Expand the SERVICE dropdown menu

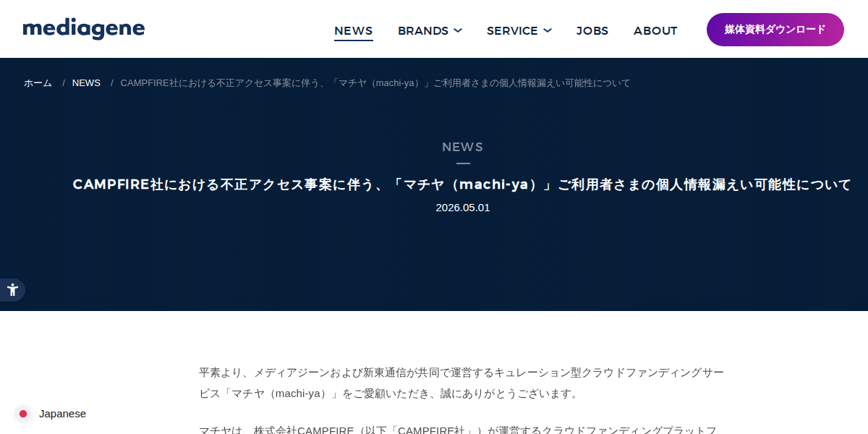coord(519,30)
